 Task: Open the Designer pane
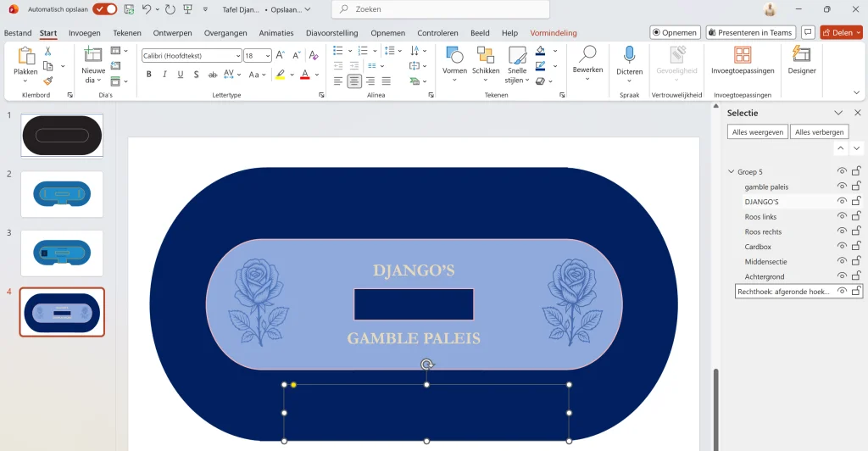802,59
